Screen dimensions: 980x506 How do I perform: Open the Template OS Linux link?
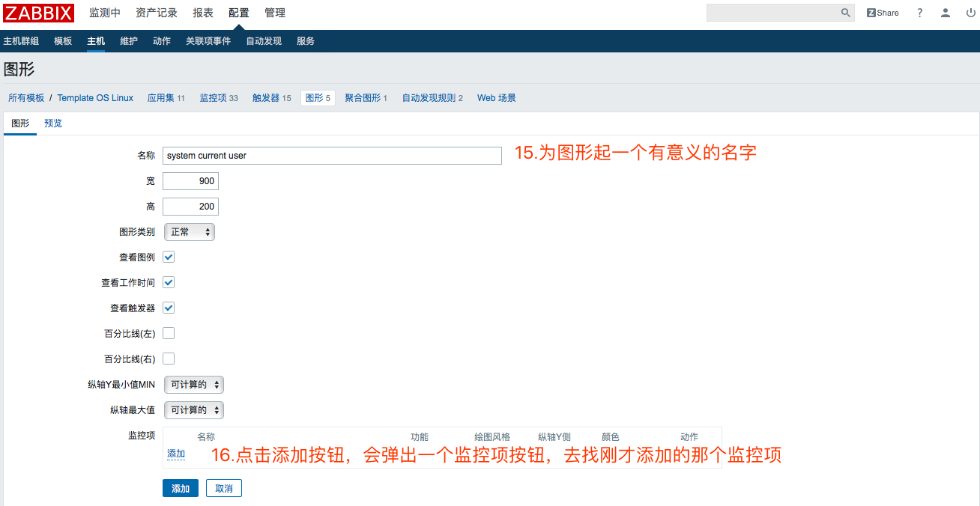pos(95,98)
